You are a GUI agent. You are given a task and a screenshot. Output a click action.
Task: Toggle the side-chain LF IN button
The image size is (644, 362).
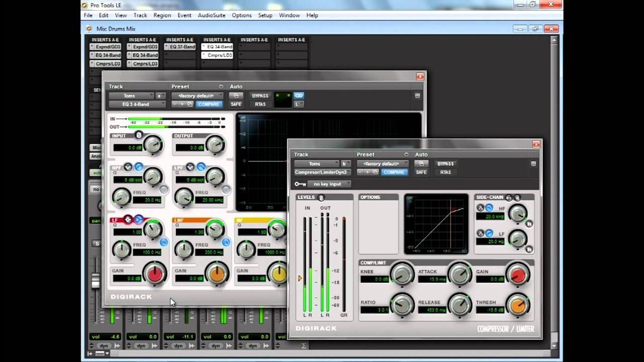[529, 249]
